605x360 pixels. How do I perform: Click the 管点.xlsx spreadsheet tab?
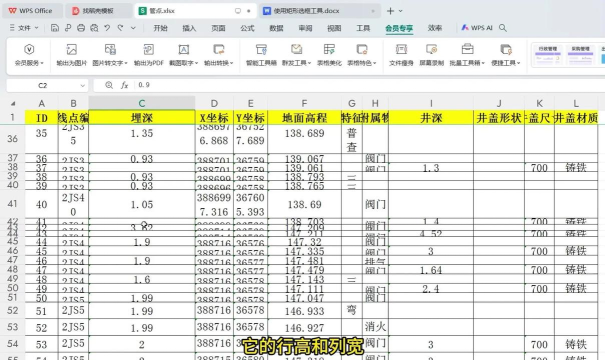click(x=196, y=11)
